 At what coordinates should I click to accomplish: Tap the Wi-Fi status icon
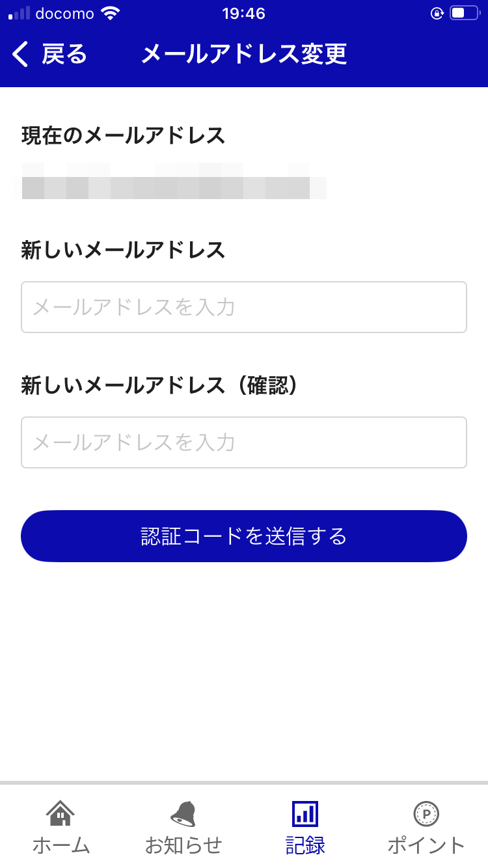tap(111, 13)
